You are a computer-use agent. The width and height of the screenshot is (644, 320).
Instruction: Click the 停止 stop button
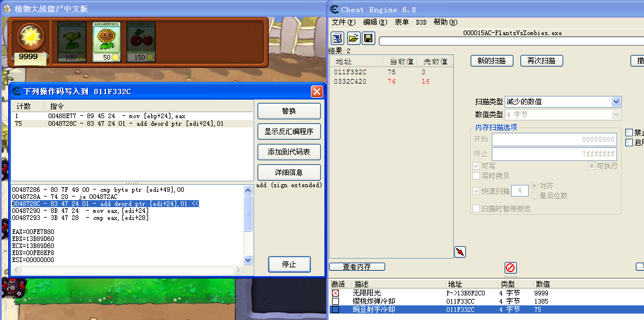[289, 264]
